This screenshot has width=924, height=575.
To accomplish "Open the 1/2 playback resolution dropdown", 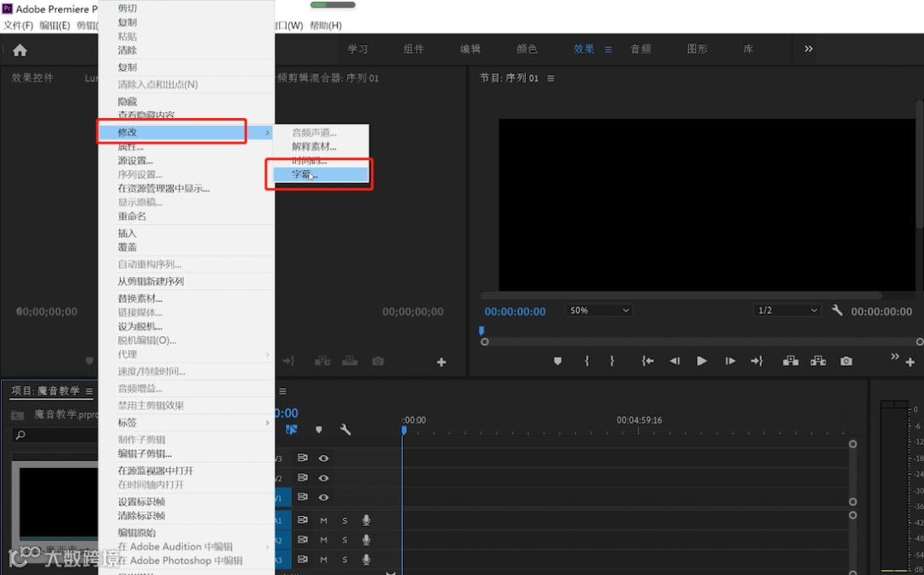I will 787,310.
